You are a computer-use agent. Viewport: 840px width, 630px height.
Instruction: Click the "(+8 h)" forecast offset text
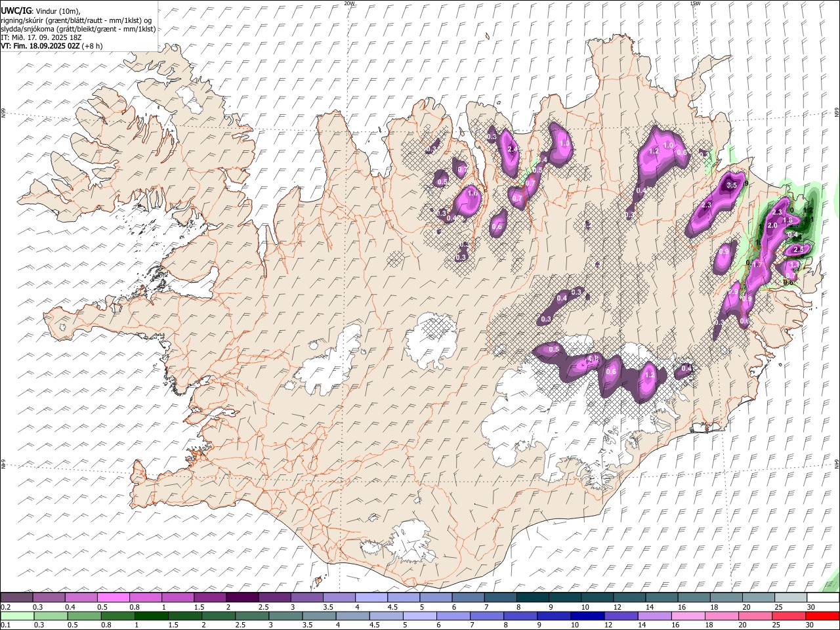pos(93,46)
